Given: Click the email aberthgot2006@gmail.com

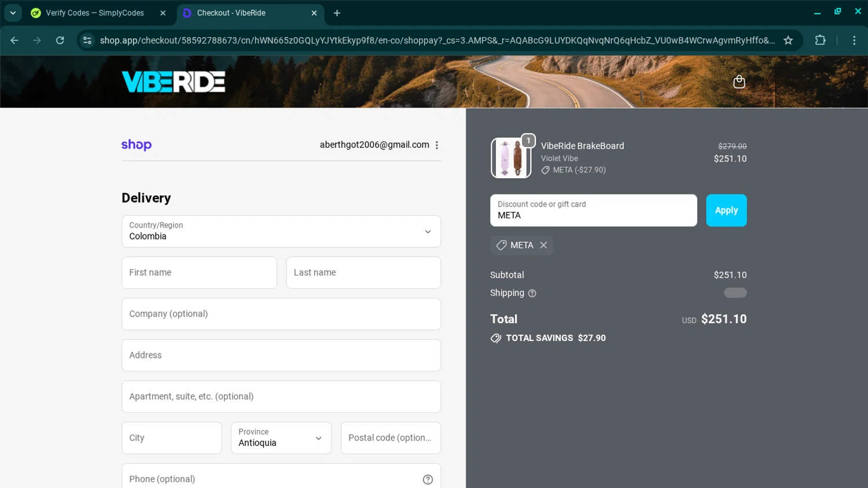Looking at the screenshot, I should click(374, 145).
